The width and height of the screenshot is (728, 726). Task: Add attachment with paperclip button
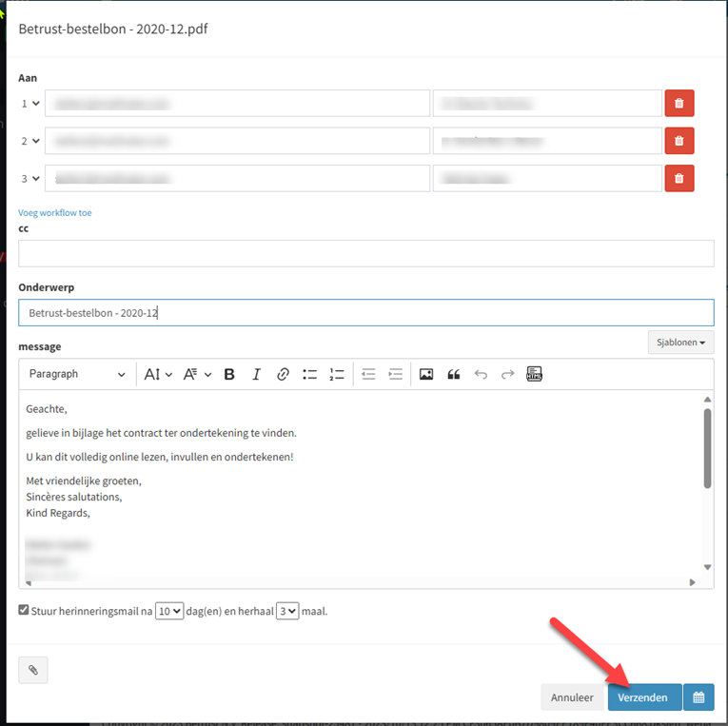[33, 670]
